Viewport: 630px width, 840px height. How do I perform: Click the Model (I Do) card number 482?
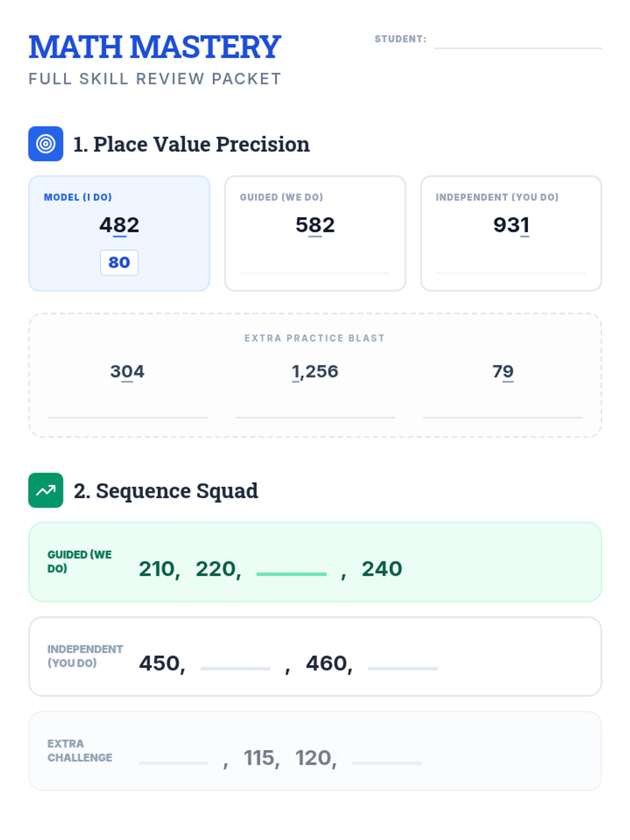119,225
